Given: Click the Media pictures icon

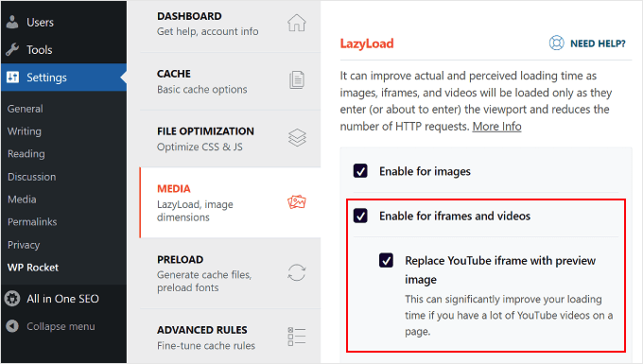Looking at the screenshot, I should click(x=297, y=202).
